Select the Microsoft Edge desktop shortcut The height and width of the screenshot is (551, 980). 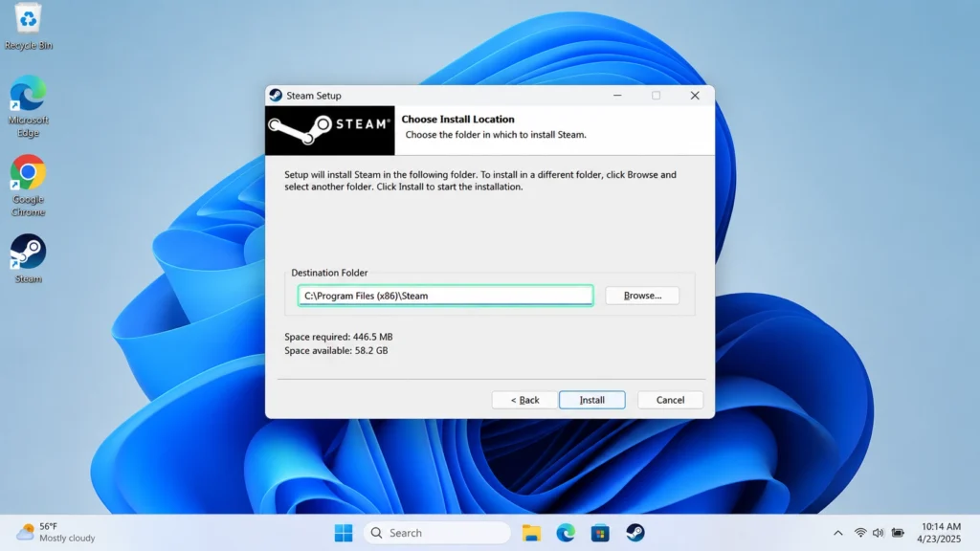tap(28, 106)
